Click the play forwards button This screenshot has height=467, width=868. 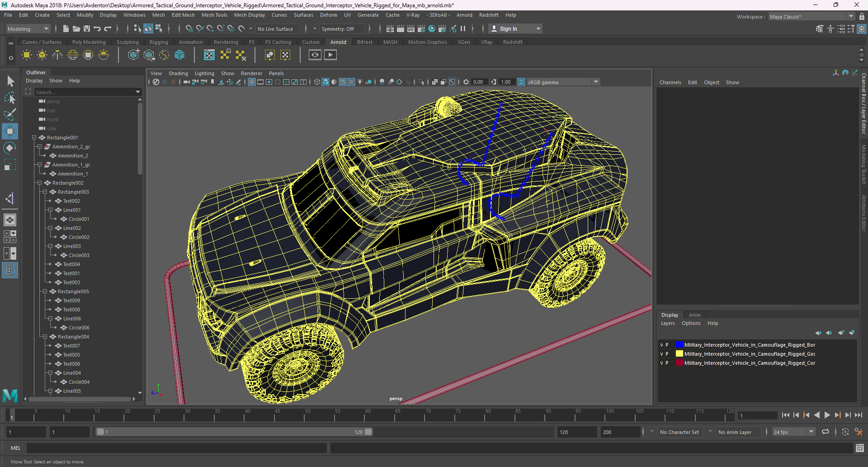tap(827, 415)
